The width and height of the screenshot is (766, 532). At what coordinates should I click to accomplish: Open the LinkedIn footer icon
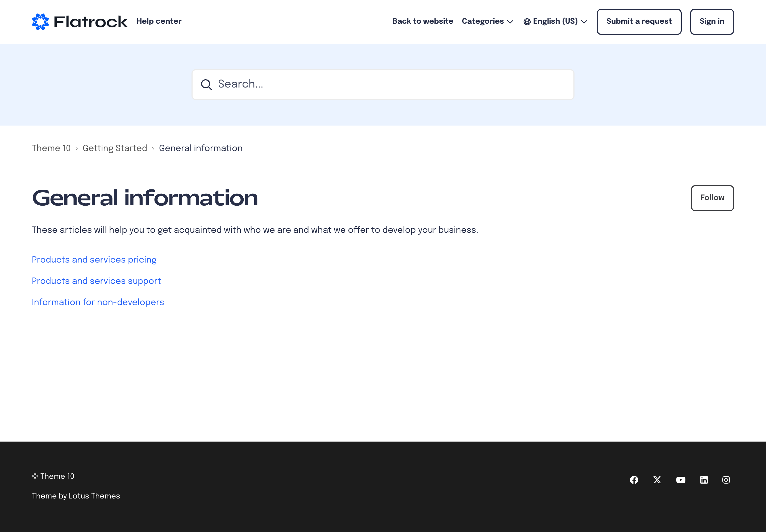(x=704, y=480)
